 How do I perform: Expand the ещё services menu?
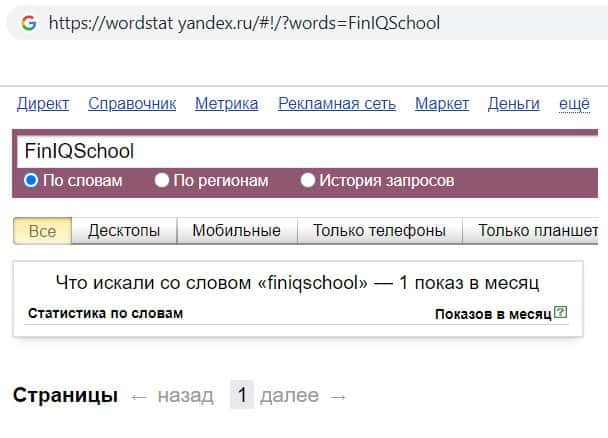pos(574,104)
